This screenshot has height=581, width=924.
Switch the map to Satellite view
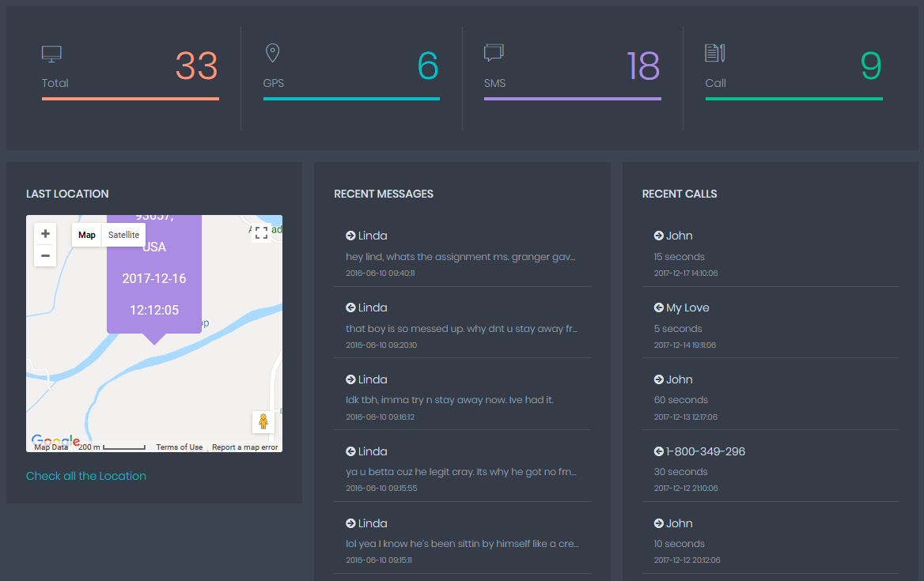123,234
